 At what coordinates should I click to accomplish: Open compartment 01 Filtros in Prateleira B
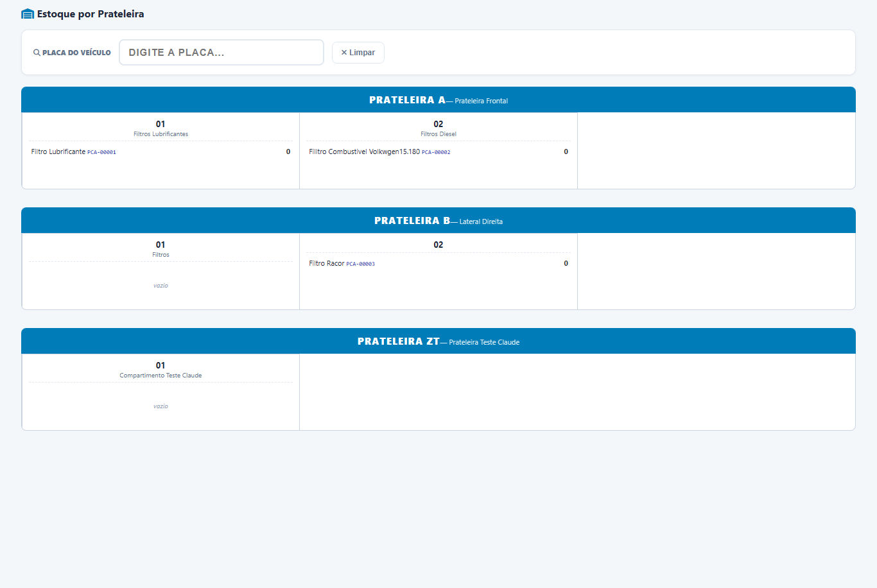coord(161,249)
